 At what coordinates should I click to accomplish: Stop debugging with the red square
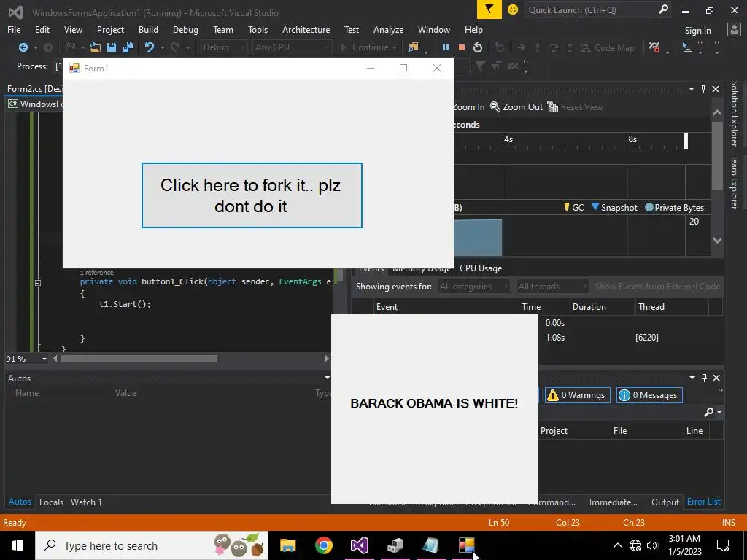(461, 47)
